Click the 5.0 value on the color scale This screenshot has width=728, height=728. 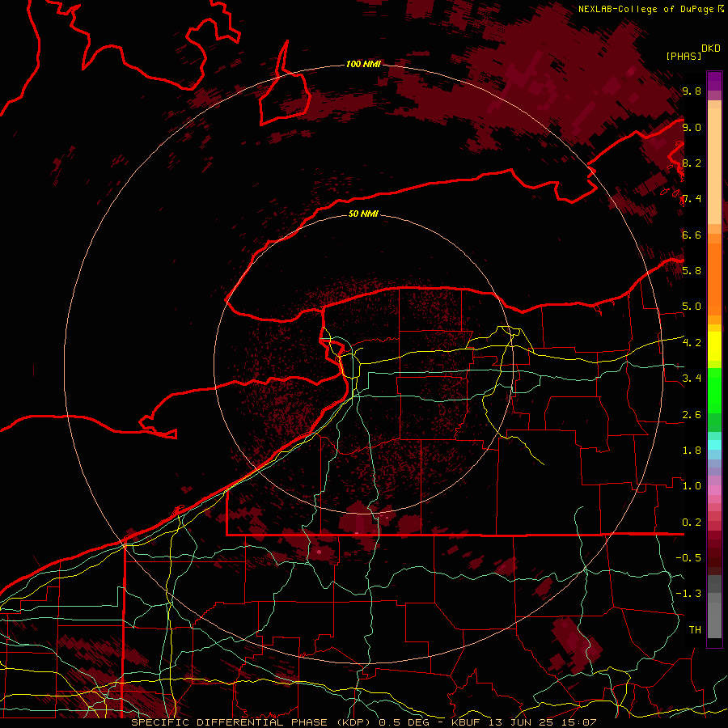pyautogui.click(x=692, y=307)
